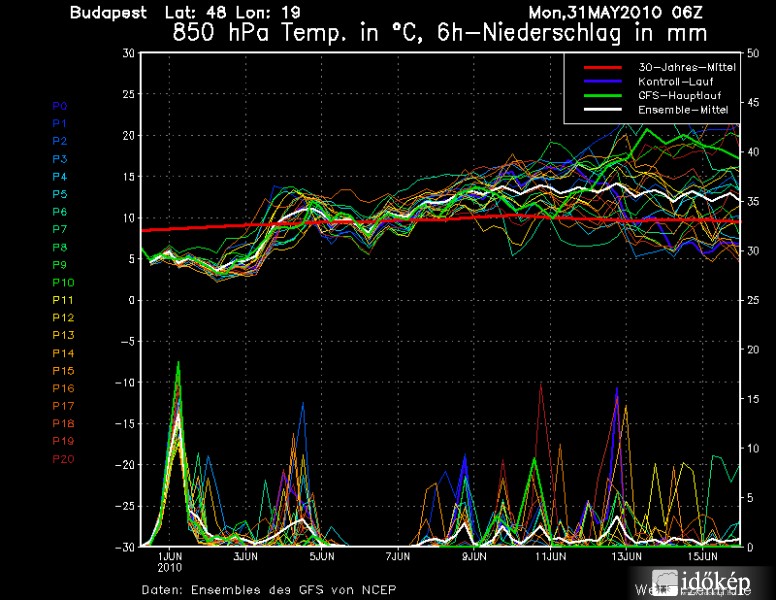The image size is (776, 600).
Task: Click the 7JUN date axis label
Action: click(x=397, y=555)
